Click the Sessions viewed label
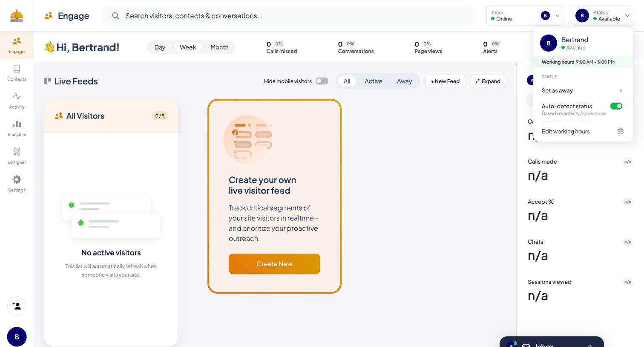Screen dimensions: 644x347 click(x=549, y=282)
